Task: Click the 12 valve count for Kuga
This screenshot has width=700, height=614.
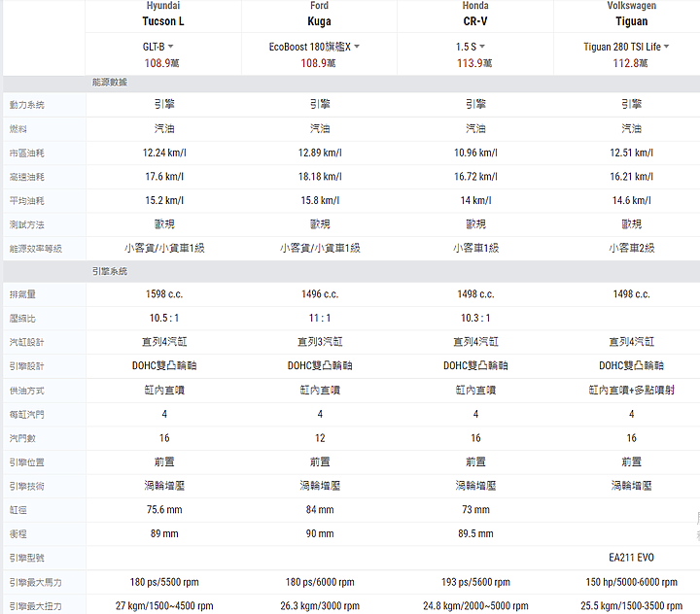Action: (320, 438)
